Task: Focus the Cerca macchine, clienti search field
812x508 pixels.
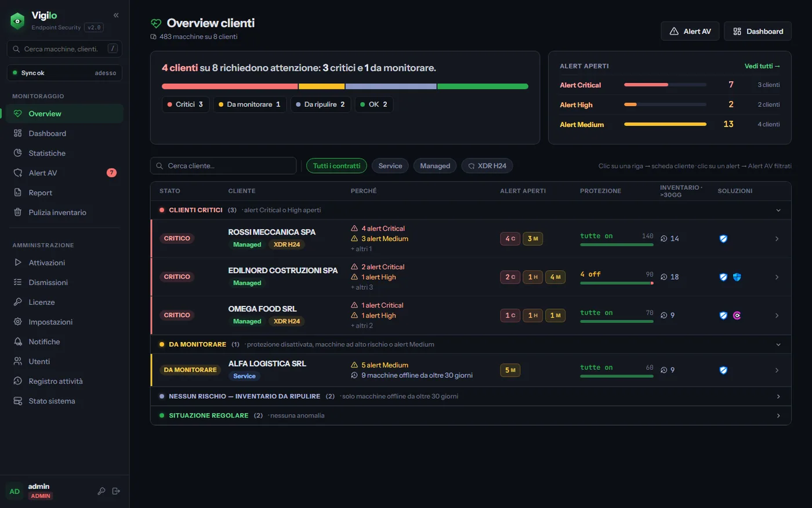Action: pos(64,49)
